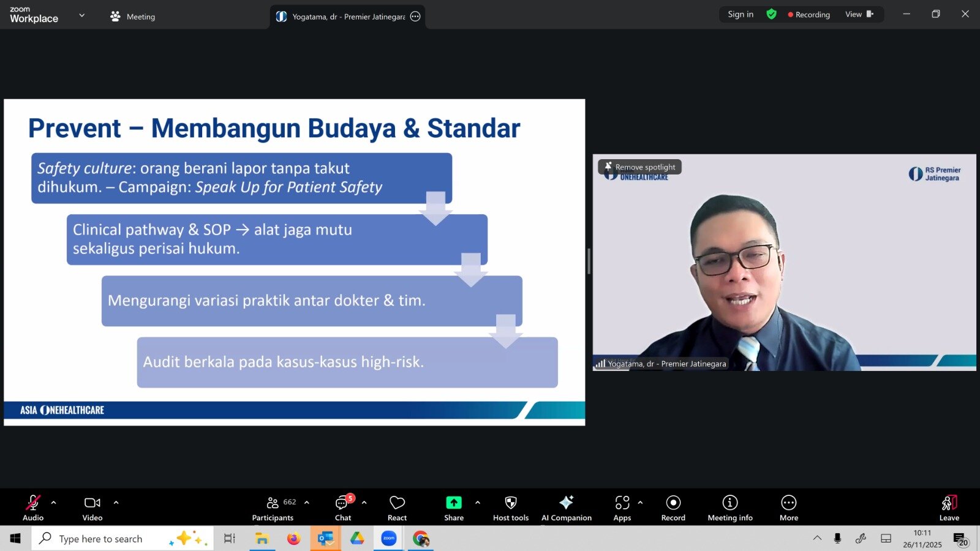Unmute the microphone with the Audio button
Screen dimensions: 980x551
(x=33, y=508)
